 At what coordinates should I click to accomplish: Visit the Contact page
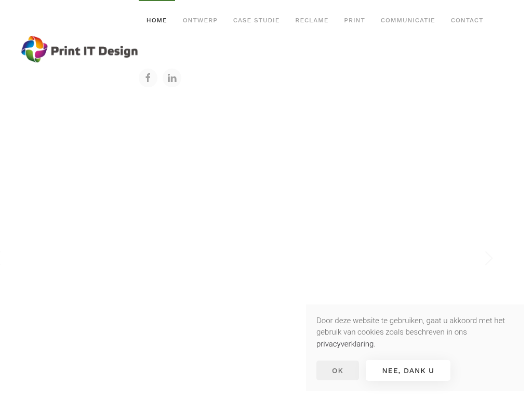click(467, 20)
